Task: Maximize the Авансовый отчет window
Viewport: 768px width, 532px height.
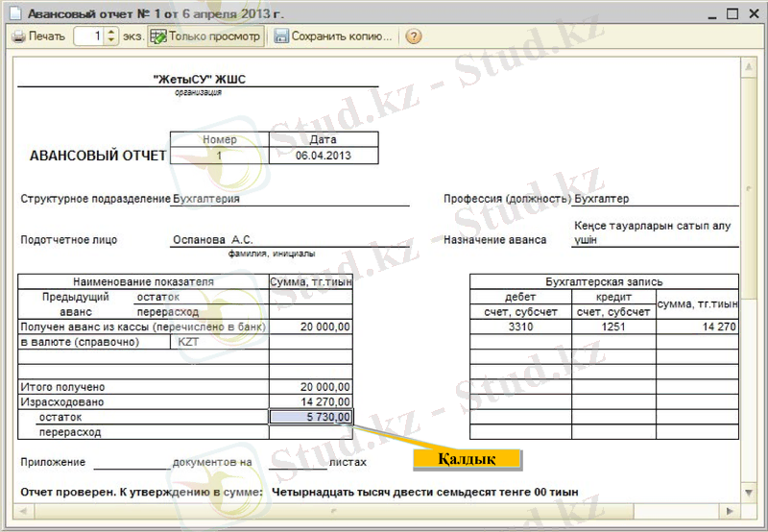Action: pos(732,14)
